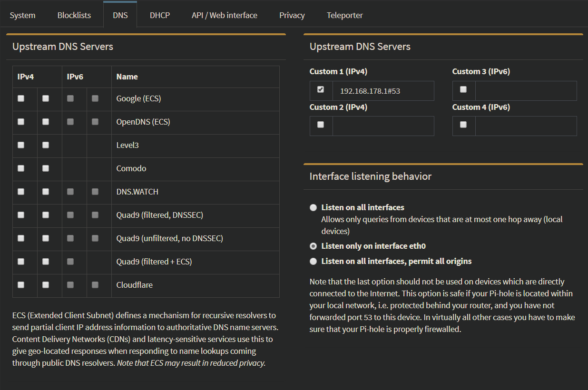Focus the Custom 4 (IPv6) address field
This screenshot has height=390, width=588.
pos(526,126)
